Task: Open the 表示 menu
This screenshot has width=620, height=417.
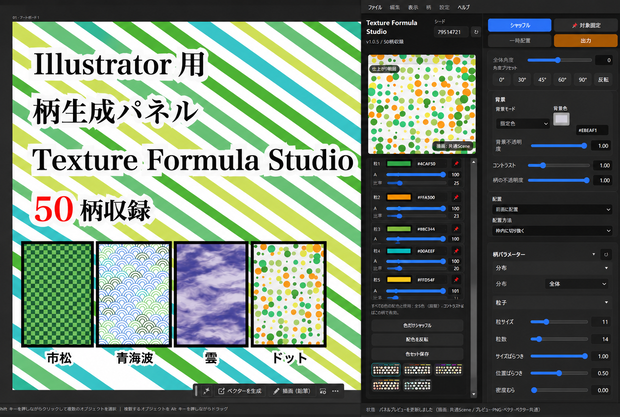Action: (x=413, y=7)
